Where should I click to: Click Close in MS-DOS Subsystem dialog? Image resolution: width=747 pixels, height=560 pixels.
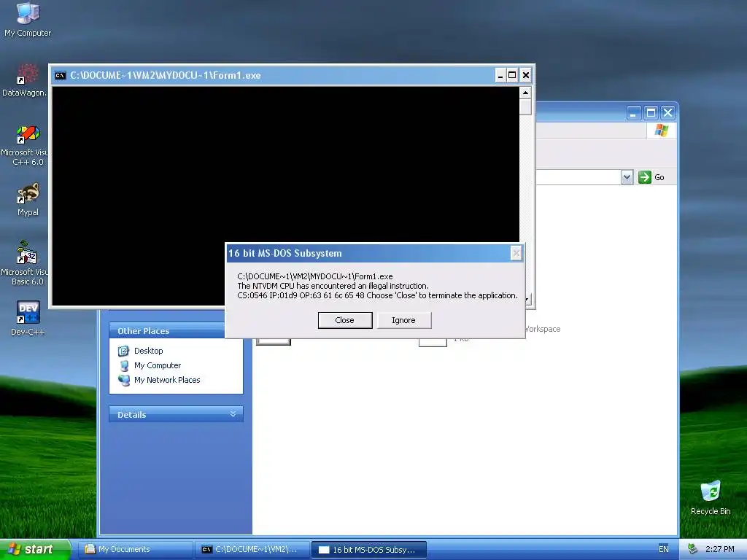(x=345, y=321)
